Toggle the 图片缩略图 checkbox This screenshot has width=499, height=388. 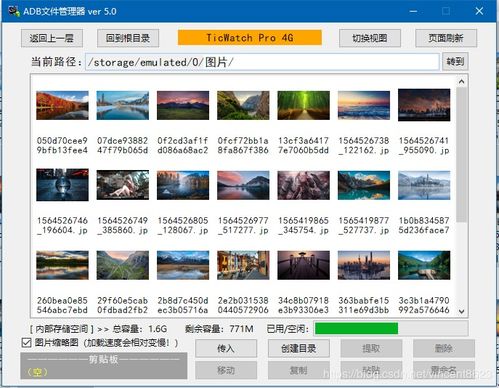tap(26, 343)
